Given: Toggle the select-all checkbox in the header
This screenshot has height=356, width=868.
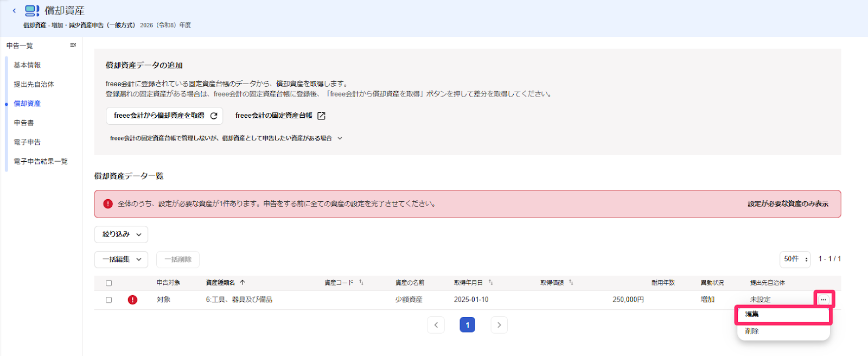Looking at the screenshot, I should (x=109, y=283).
